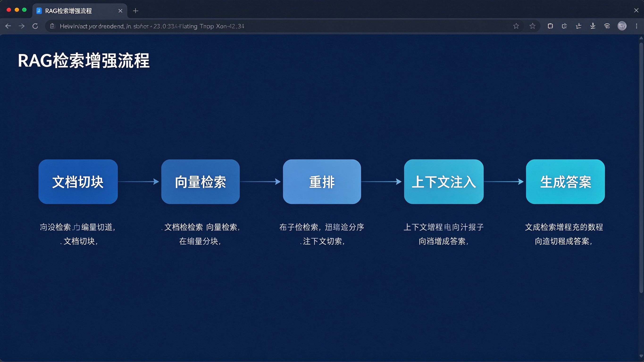
Task: Click the scrollbar down arrow
Action: pos(641,356)
